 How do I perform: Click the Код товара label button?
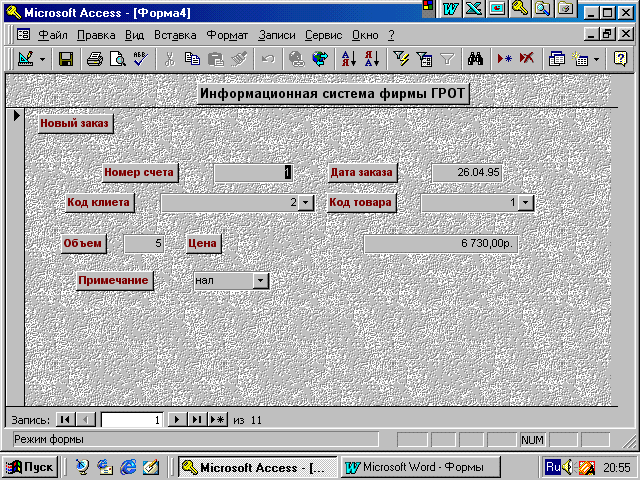361,202
